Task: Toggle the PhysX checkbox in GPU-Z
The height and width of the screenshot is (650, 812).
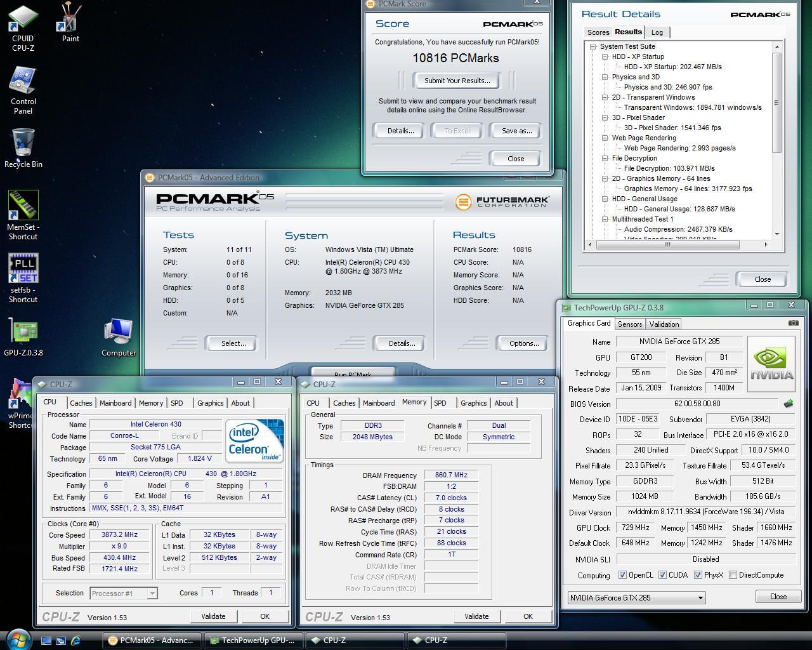Action: (698, 575)
